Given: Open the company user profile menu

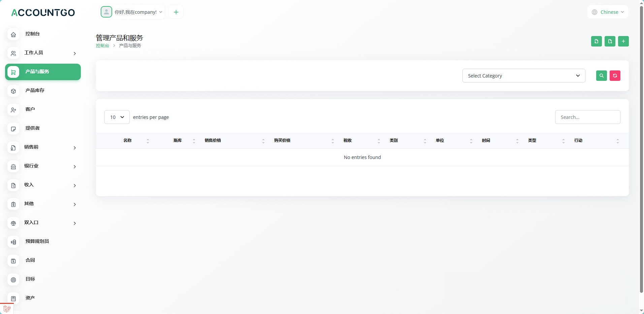Looking at the screenshot, I should point(132,12).
